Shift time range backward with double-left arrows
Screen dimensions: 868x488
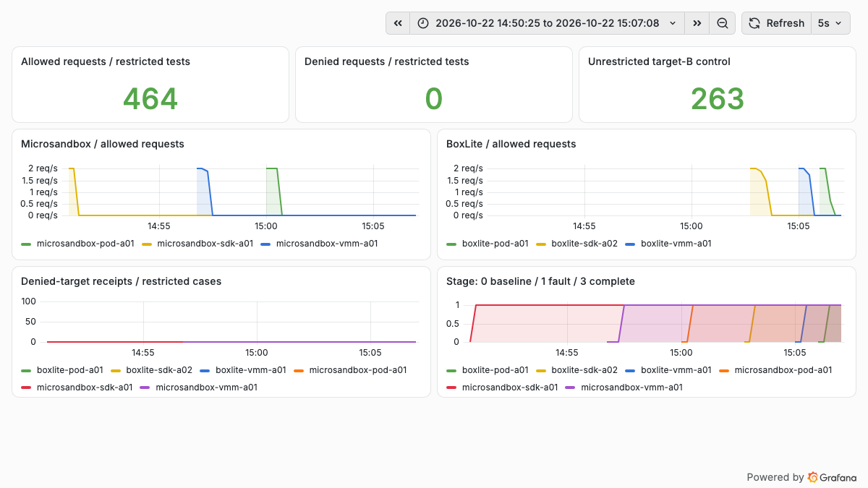point(398,23)
